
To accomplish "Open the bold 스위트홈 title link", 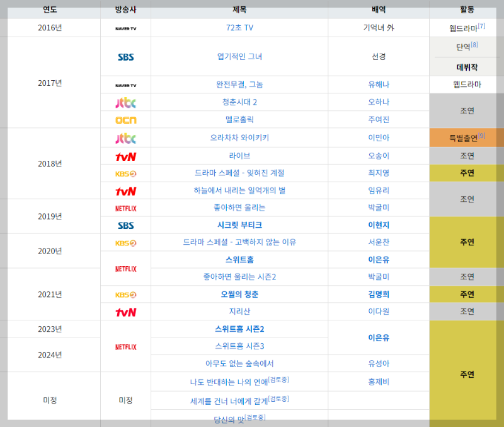I will (239, 260).
